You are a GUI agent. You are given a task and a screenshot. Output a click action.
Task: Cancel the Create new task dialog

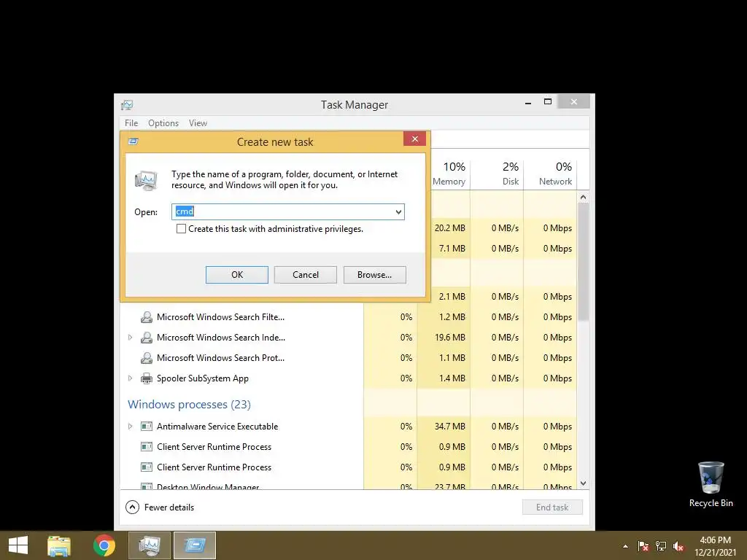click(306, 275)
